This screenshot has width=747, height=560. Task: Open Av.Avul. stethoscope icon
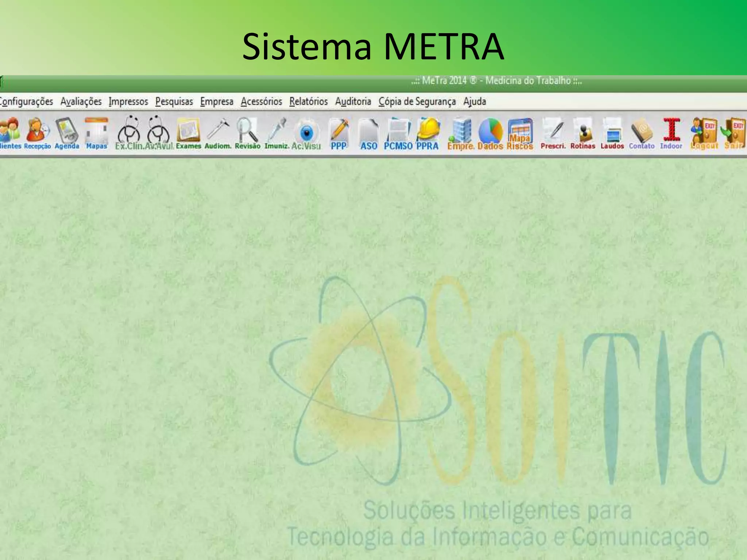(159, 133)
